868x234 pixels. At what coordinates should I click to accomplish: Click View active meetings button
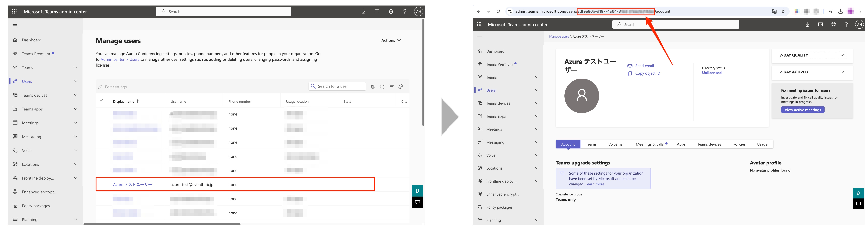tap(803, 110)
